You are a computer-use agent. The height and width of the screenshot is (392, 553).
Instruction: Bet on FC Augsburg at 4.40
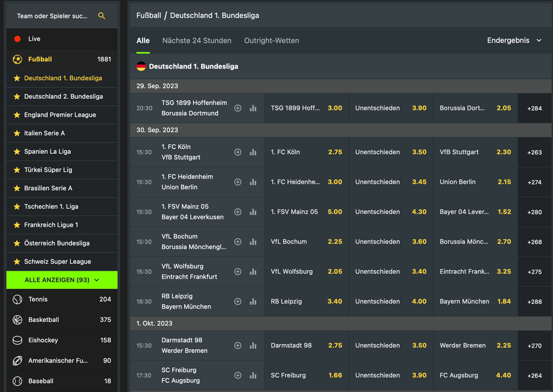pos(475,375)
